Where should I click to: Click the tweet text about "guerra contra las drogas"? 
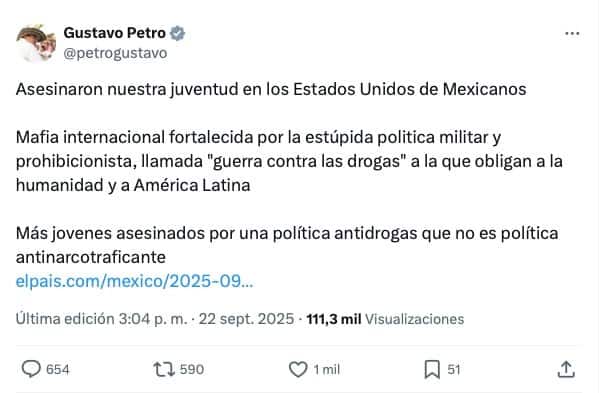click(x=289, y=162)
